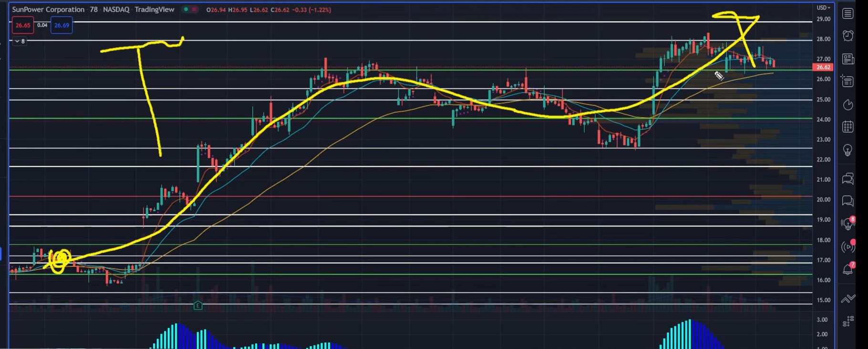Click the 15.00 price axis label
Image resolution: width=868 pixels, height=349 pixels.
pos(823,300)
